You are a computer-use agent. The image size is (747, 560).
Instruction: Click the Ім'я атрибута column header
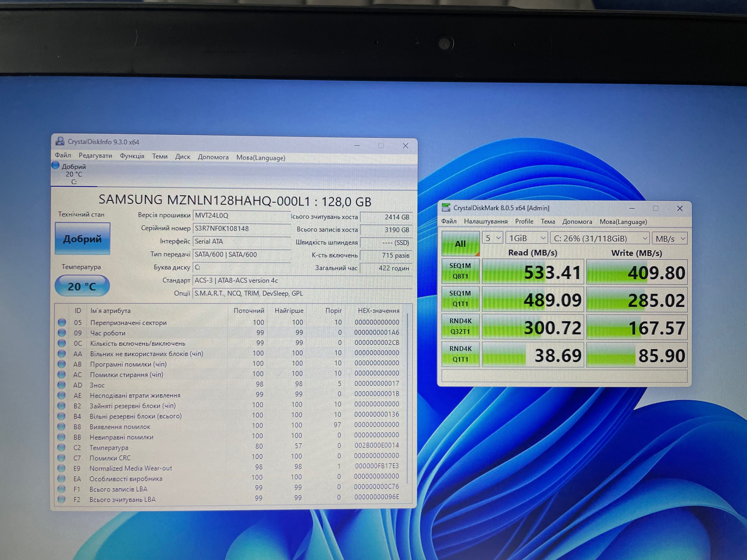point(110,311)
